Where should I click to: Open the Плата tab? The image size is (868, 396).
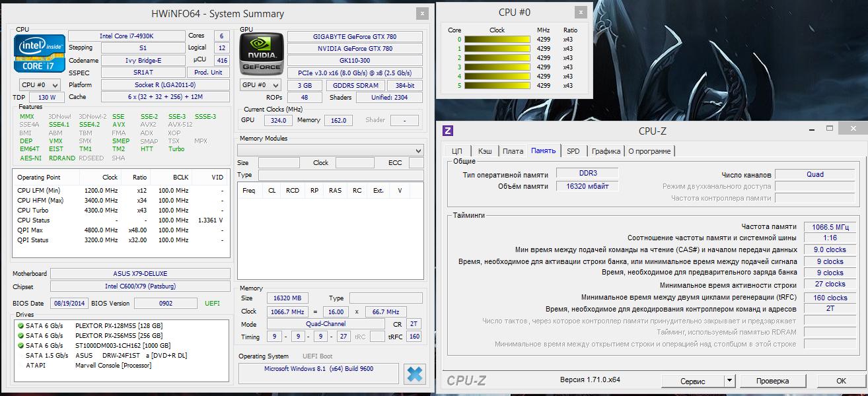[513, 151]
